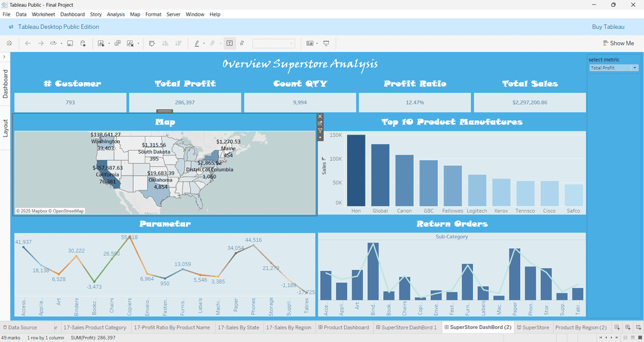
Task: Open the 17-Profit Ratio By Product Name tab
Action: click(172, 327)
